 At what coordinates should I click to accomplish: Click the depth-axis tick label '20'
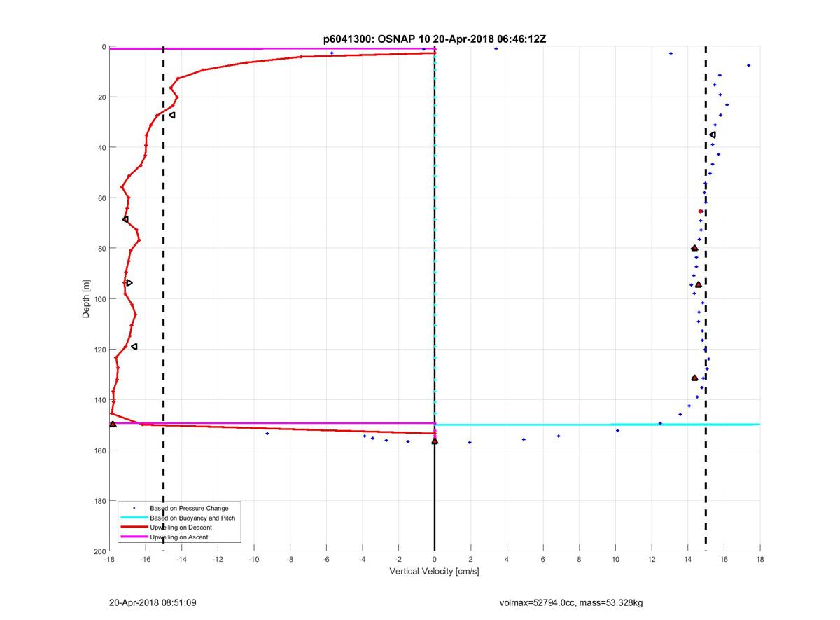(101, 97)
